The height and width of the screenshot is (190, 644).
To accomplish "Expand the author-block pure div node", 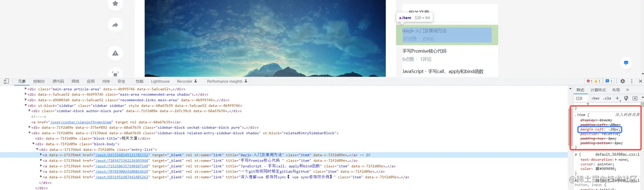I will coord(29,111).
